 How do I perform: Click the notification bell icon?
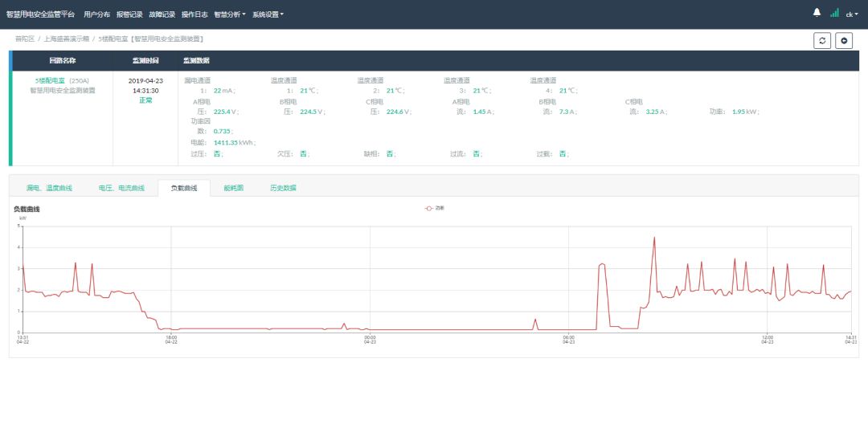coord(817,13)
